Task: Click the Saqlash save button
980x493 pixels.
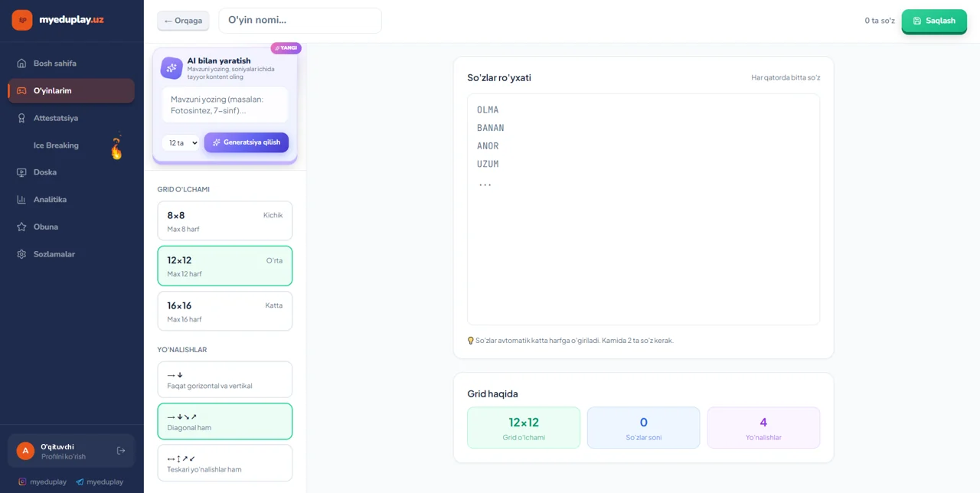Action: click(x=934, y=21)
